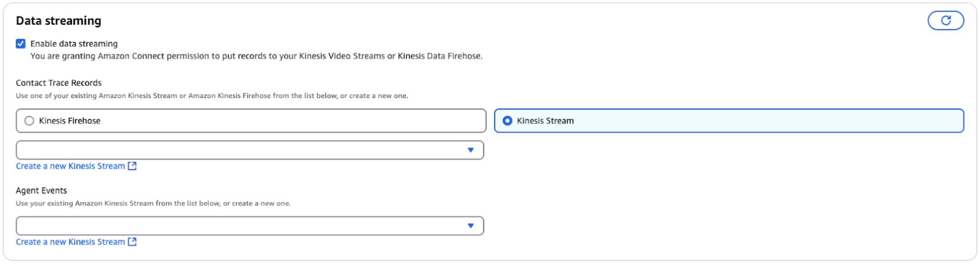Screen dimensions: 980x264
Task: Click the Kinesis Firehose option tile label
Action: point(70,121)
